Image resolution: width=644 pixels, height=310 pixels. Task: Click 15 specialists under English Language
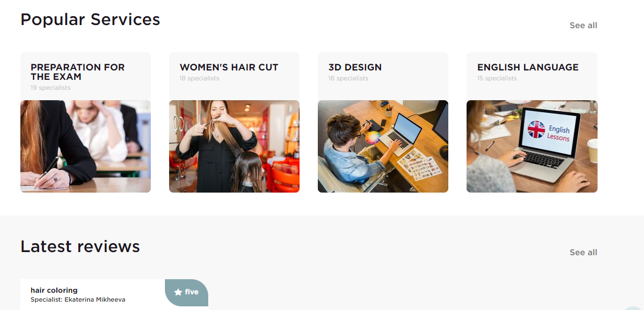tap(497, 78)
